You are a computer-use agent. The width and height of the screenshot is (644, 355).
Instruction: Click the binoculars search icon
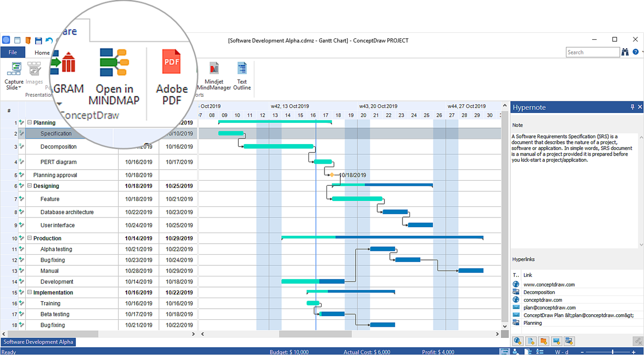[625, 52]
